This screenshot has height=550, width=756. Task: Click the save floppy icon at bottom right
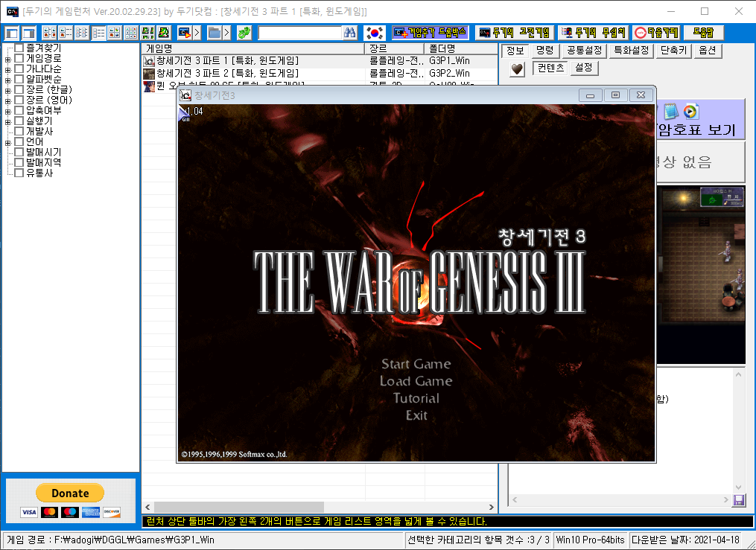tap(738, 500)
